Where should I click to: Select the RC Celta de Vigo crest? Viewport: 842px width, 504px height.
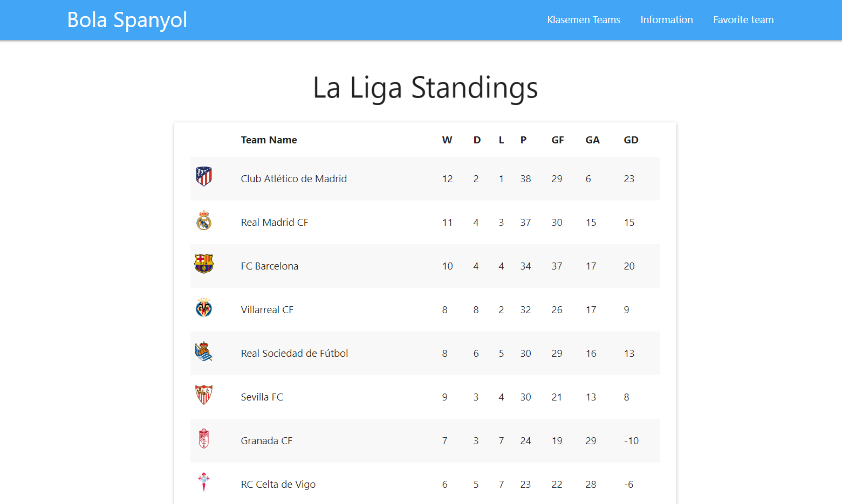click(204, 482)
